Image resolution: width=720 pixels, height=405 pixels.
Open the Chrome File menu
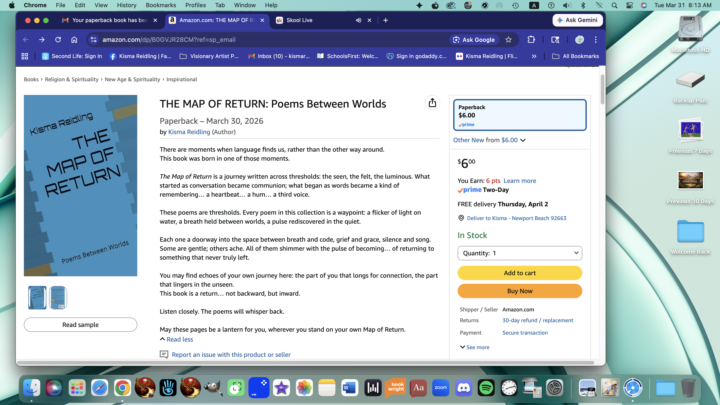click(x=60, y=6)
